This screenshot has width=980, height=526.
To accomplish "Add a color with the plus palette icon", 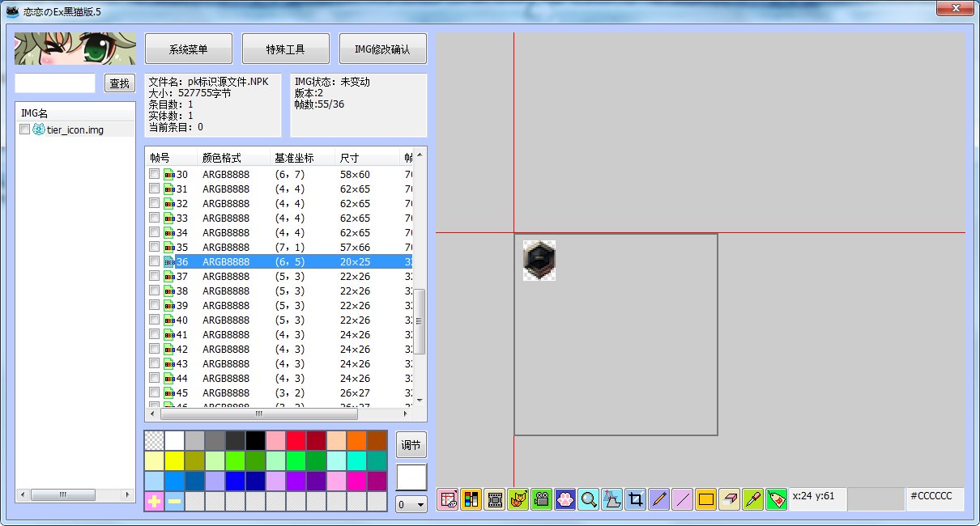I will [x=154, y=502].
